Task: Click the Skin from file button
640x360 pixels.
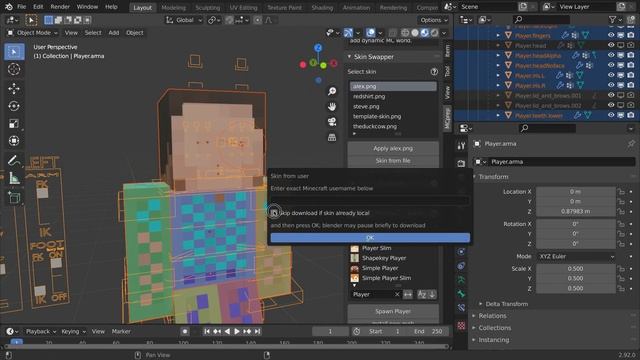Action: coord(393,160)
